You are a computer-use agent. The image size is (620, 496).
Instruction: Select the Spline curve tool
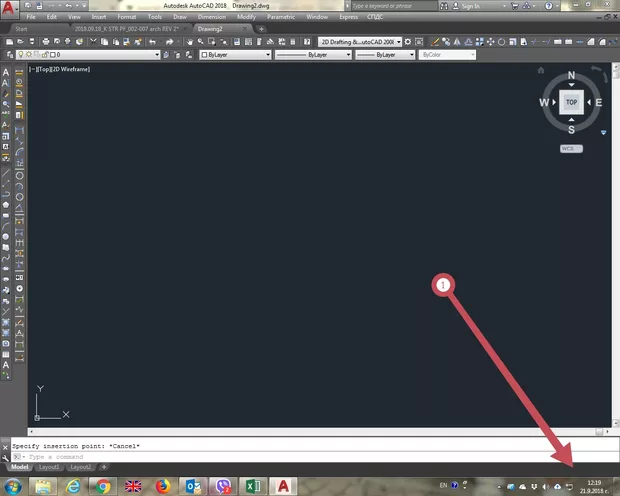tap(6, 258)
